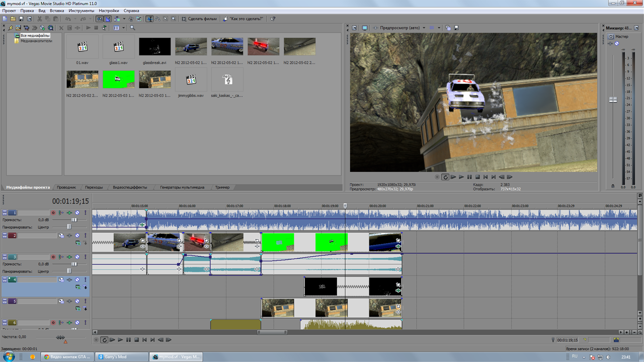Open preview overlays grid dropdown arrow

(439, 28)
